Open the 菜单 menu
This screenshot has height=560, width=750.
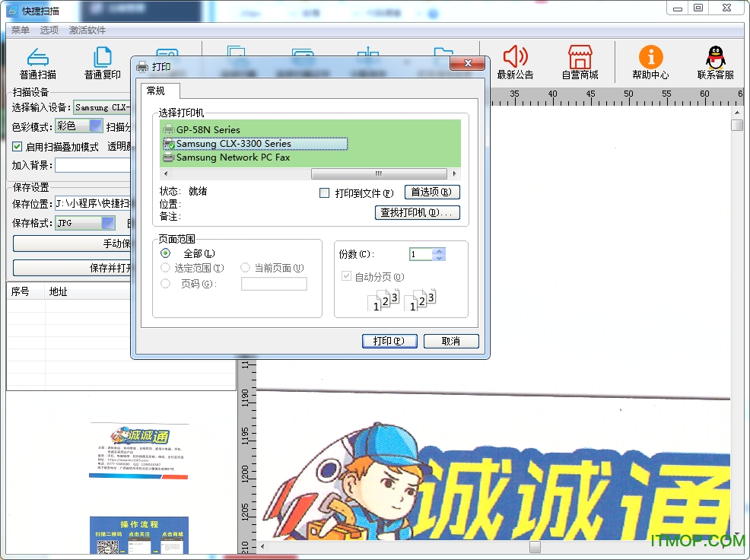click(x=20, y=30)
